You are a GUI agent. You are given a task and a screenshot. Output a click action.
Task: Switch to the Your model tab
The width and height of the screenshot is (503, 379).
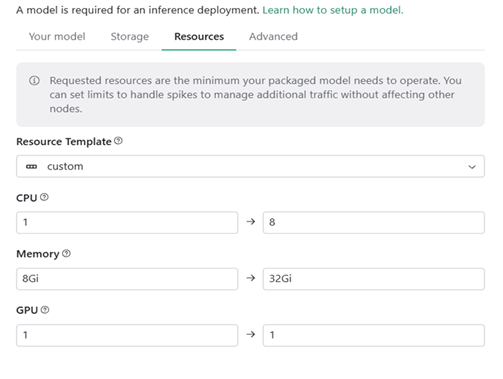pos(57,36)
